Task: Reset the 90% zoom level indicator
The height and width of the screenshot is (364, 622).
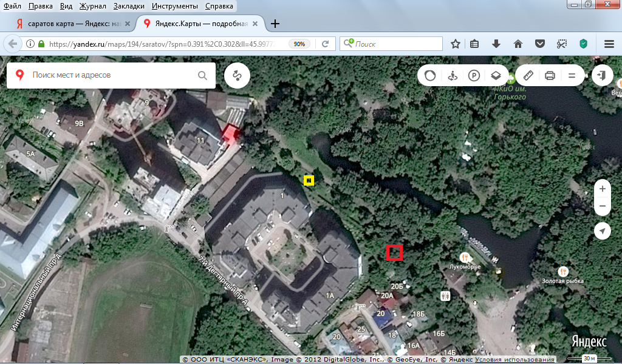Action: [299, 44]
